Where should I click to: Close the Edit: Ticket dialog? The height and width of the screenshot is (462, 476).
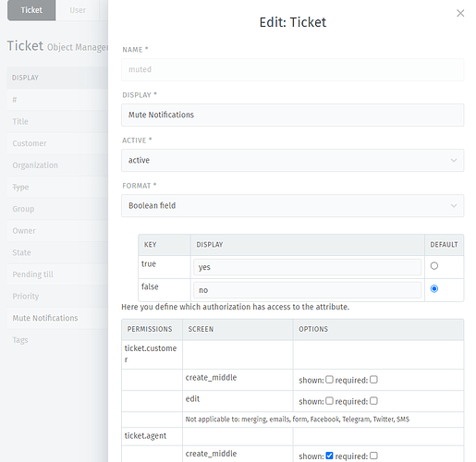coord(460,13)
